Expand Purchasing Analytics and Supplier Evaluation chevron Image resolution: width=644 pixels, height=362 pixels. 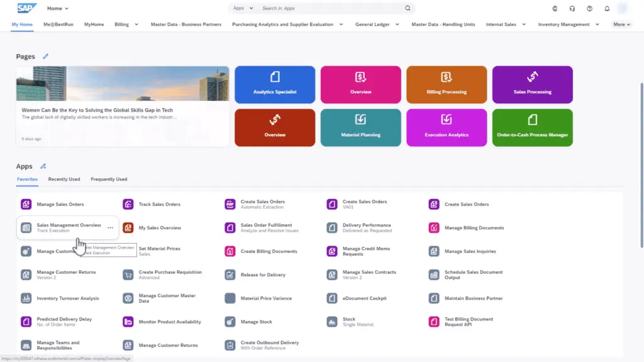tap(341, 25)
